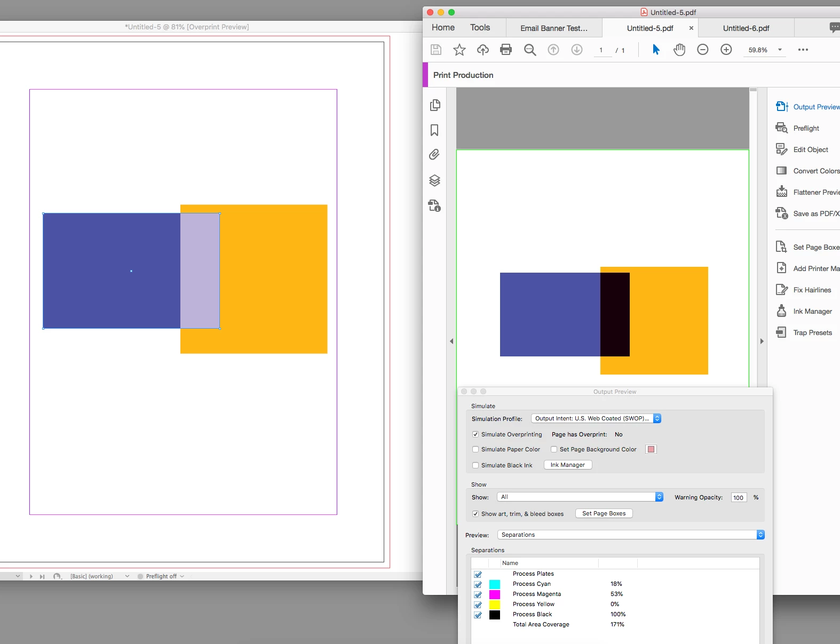
Task: Open Convert Colors tool
Action: tap(807, 171)
